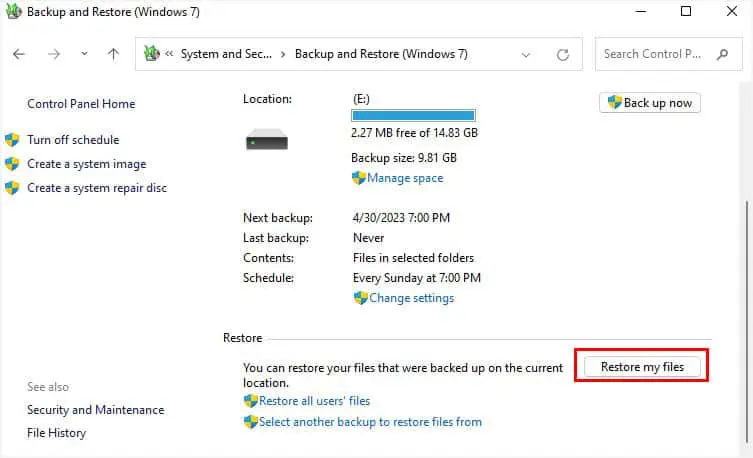Open the address bar history dropdown
The width and height of the screenshot is (753, 458).
526,55
